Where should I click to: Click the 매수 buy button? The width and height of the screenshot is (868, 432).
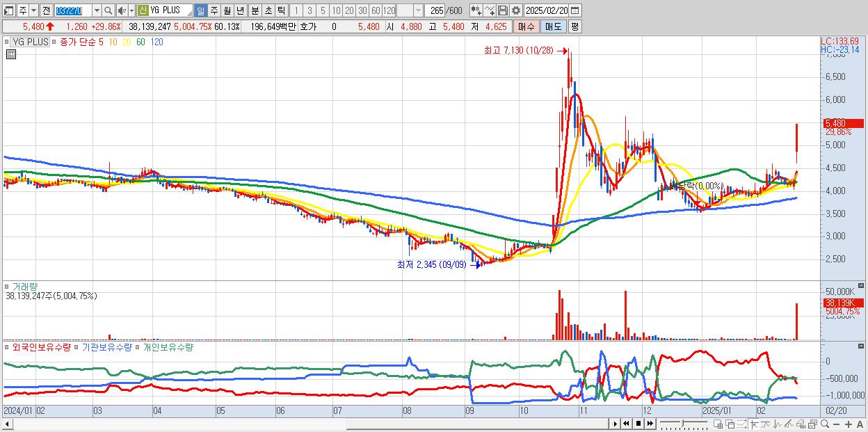[527, 26]
